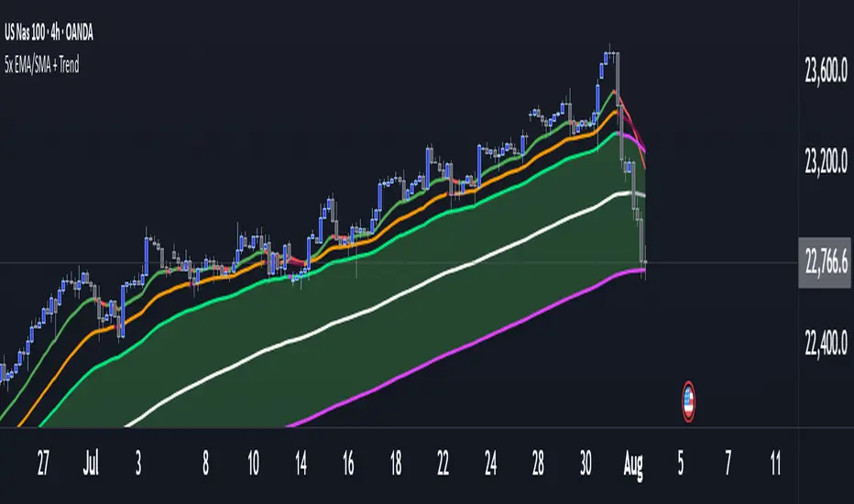The image size is (854, 504).
Task: Click the 28 date label on time axis
Action: (538, 463)
